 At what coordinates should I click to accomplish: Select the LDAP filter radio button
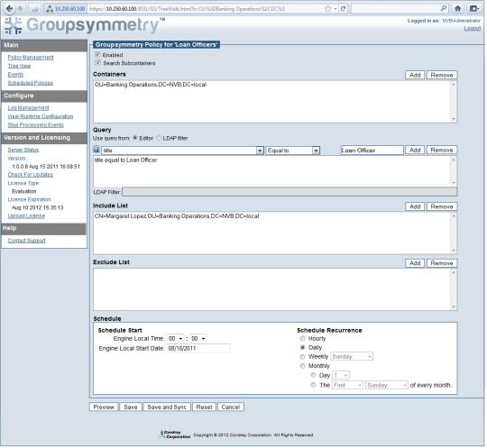click(159, 138)
